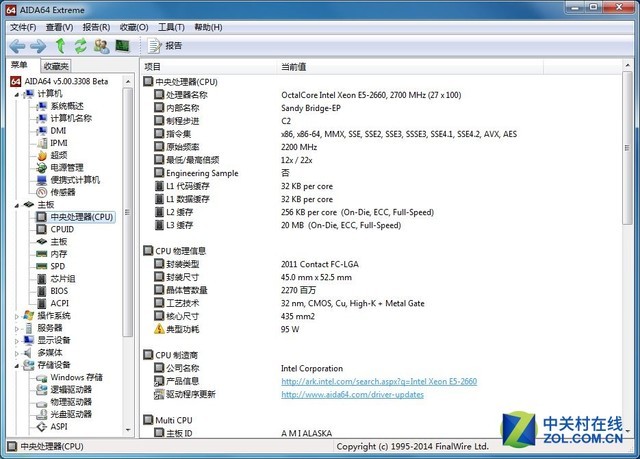Click the 电源管理 icon in tree

tap(42, 168)
